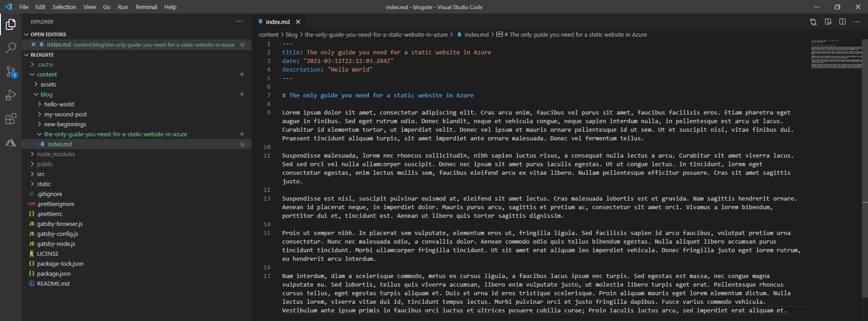Click the Open Changes icon in editor toolbar
This screenshot has width=868, height=321.
click(x=813, y=22)
